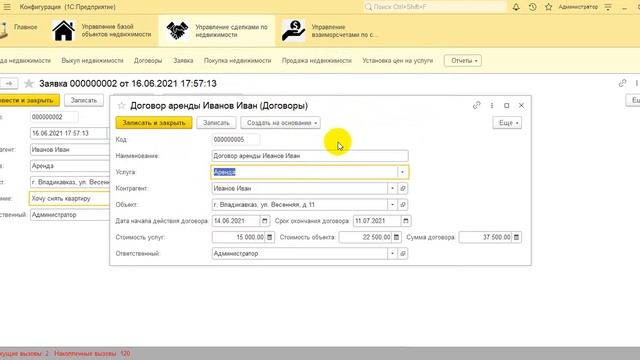Expand the Ответственный dropdown
Viewport: 640px width, 360px height.
click(x=392, y=253)
